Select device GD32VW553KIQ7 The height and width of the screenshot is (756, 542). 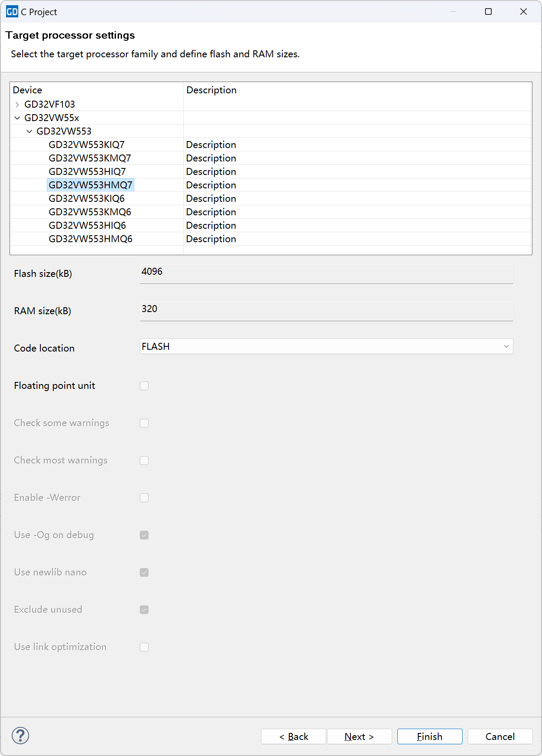coord(86,145)
